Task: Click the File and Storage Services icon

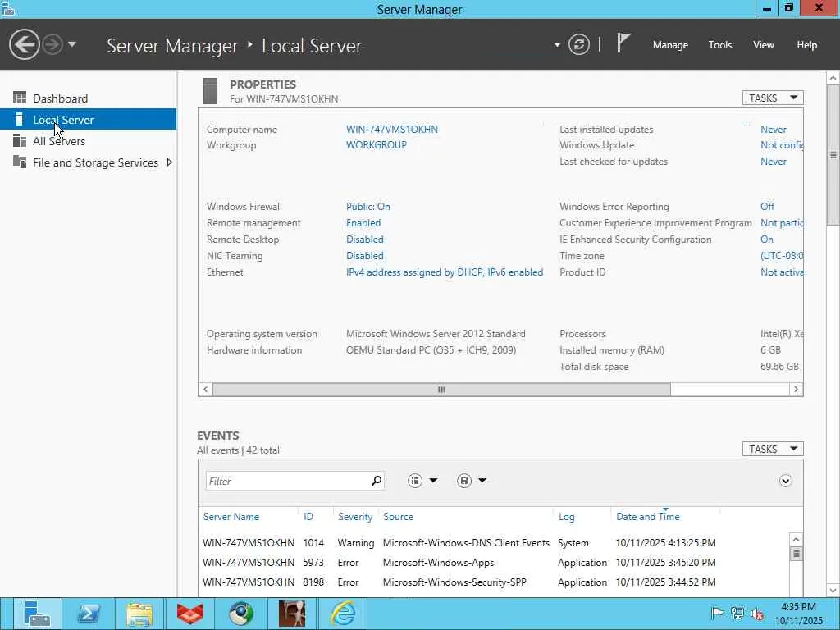Action: (20, 162)
